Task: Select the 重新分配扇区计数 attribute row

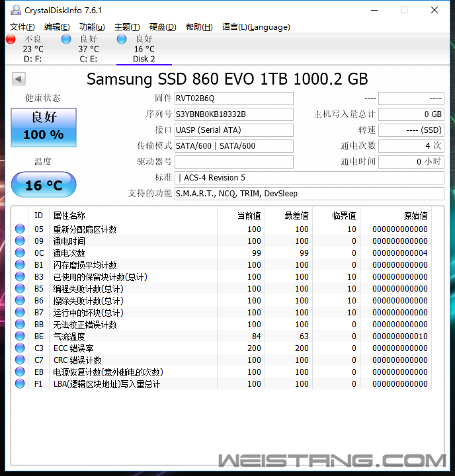Action: point(222,229)
